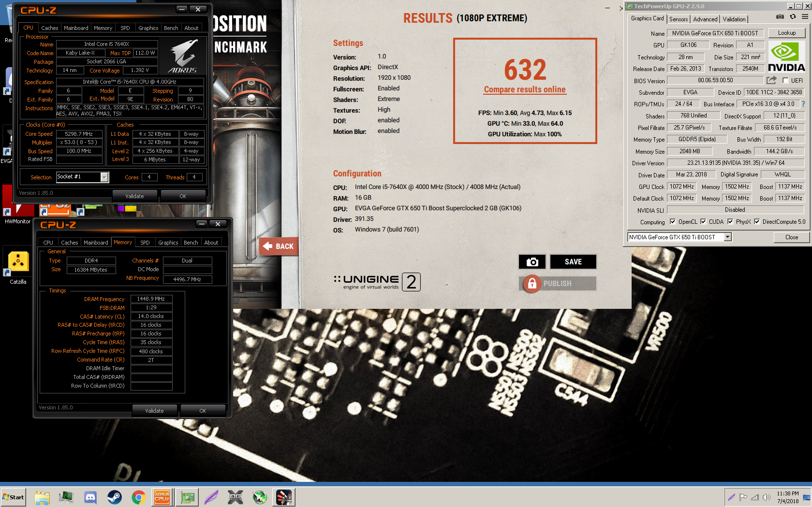Image resolution: width=812 pixels, height=507 pixels.
Task: Open Graphics tab in lower CPU-Z window
Action: (168, 243)
